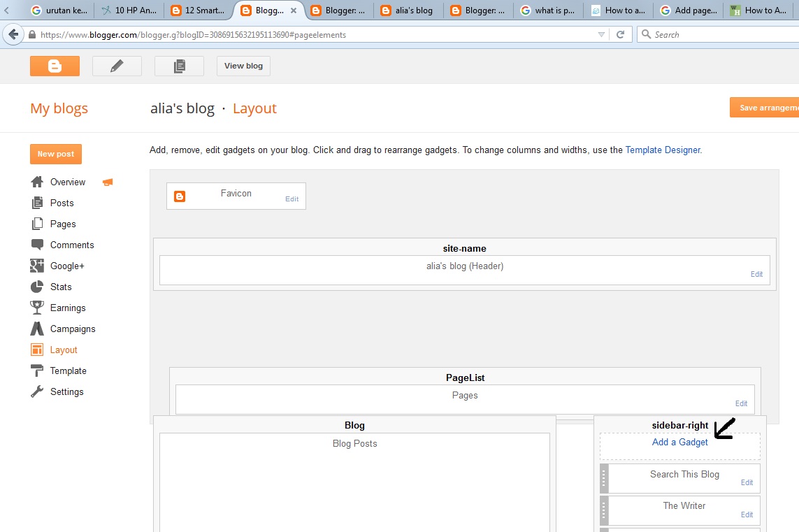The height and width of the screenshot is (532, 799).
Task: Grab The Writer gadget drag handle
Action: click(x=605, y=510)
